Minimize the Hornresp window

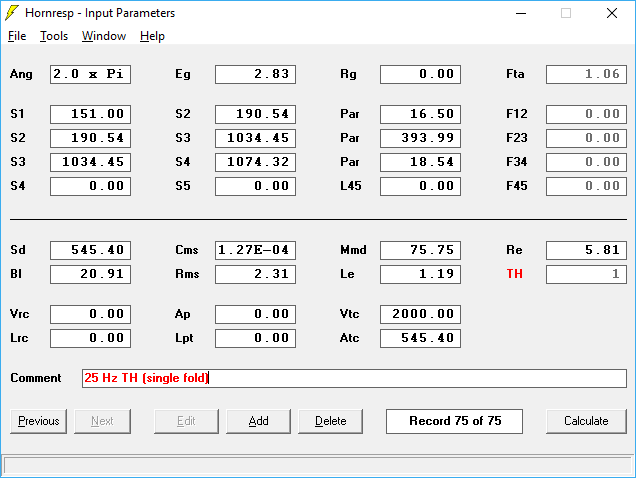pyautogui.click(x=521, y=13)
